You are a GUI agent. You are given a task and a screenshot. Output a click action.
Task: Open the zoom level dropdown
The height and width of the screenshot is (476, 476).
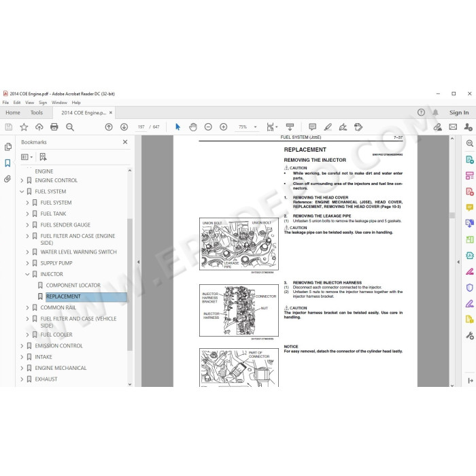pos(255,127)
